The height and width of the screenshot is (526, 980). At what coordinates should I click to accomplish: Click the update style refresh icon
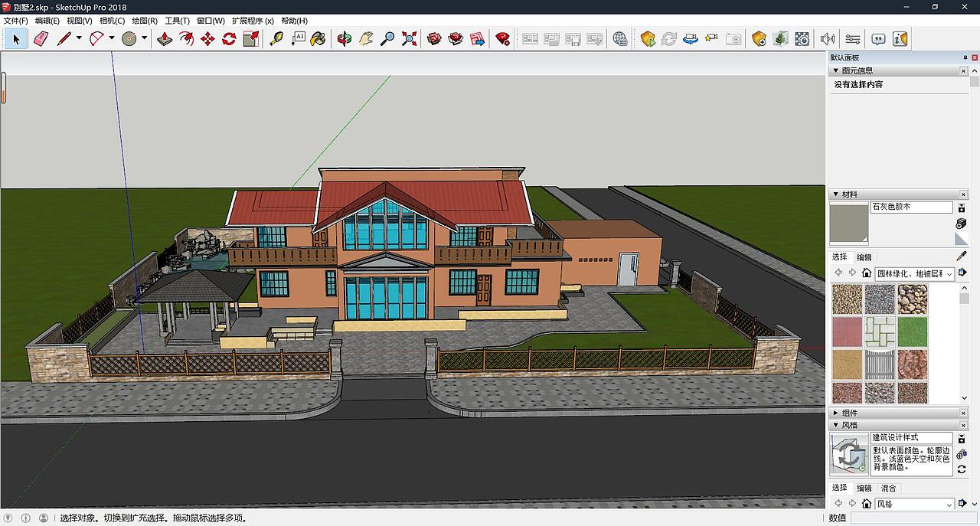962,469
